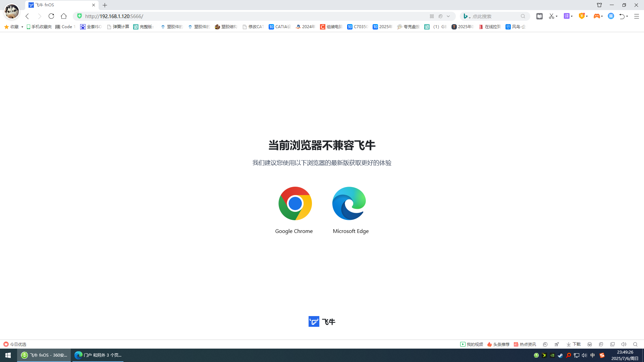Click the incognito glasses icon in status bar
The width and height of the screenshot is (644, 362).
coord(590,344)
